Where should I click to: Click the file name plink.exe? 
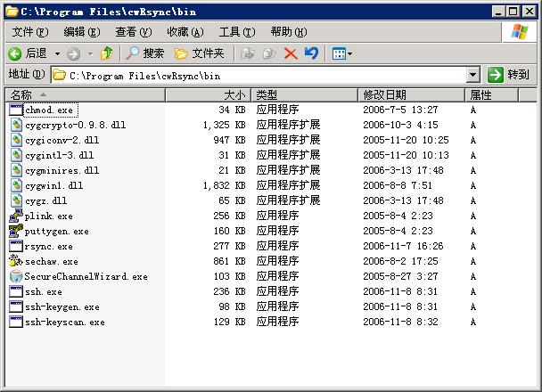point(49,216)
